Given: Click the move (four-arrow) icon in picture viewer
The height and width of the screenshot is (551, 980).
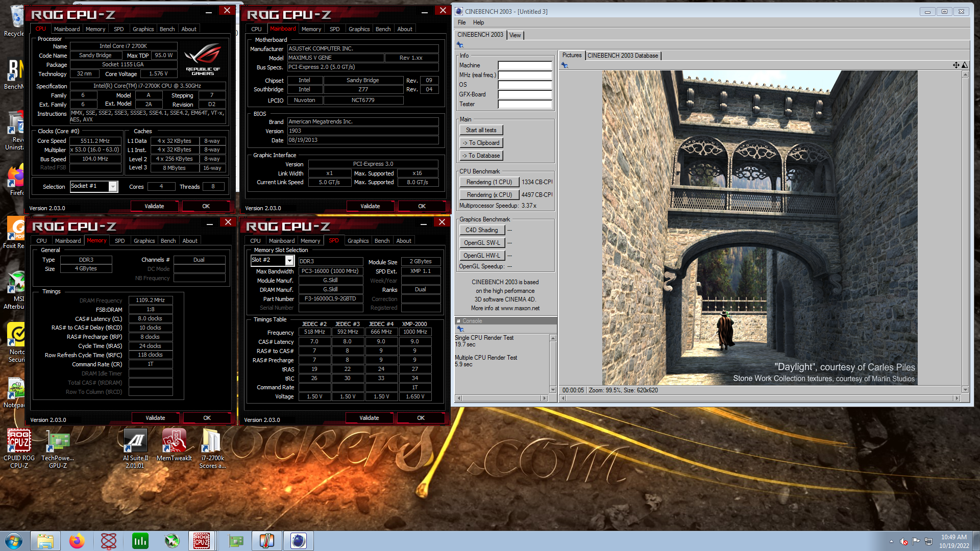Looking at the screenshot, I should [956, 65].
